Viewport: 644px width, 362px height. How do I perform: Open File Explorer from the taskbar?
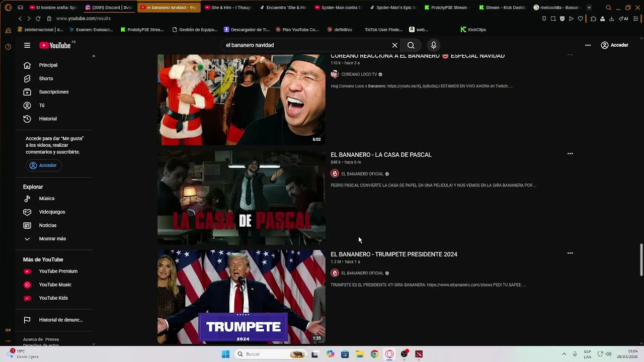point(360,354)
